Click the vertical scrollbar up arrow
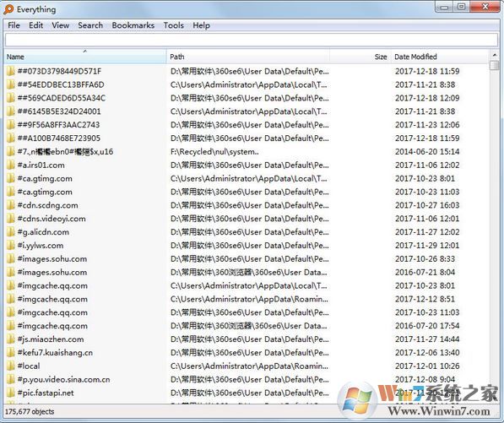The image size is (504, 423). coord(494,55)
